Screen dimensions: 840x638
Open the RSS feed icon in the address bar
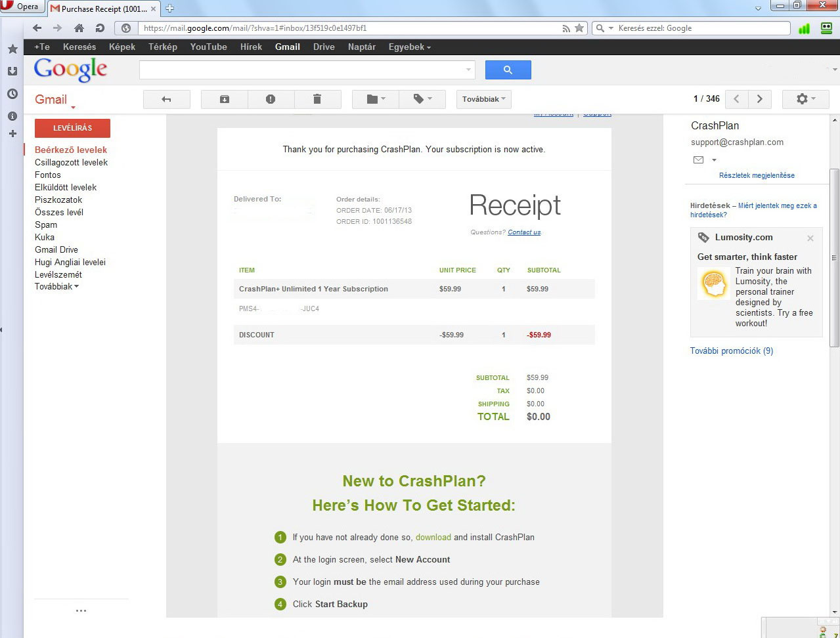pyautogui.click(x=566, y=28)
